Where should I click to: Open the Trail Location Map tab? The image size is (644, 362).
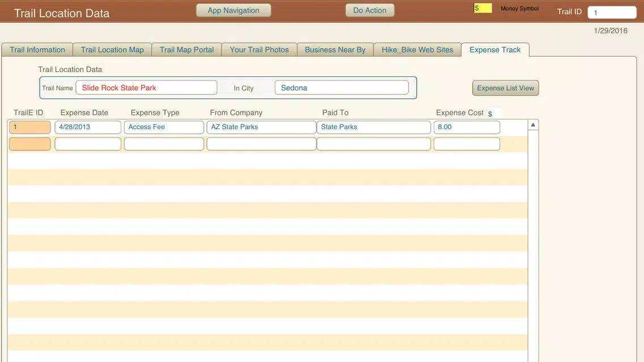[112, 50]
